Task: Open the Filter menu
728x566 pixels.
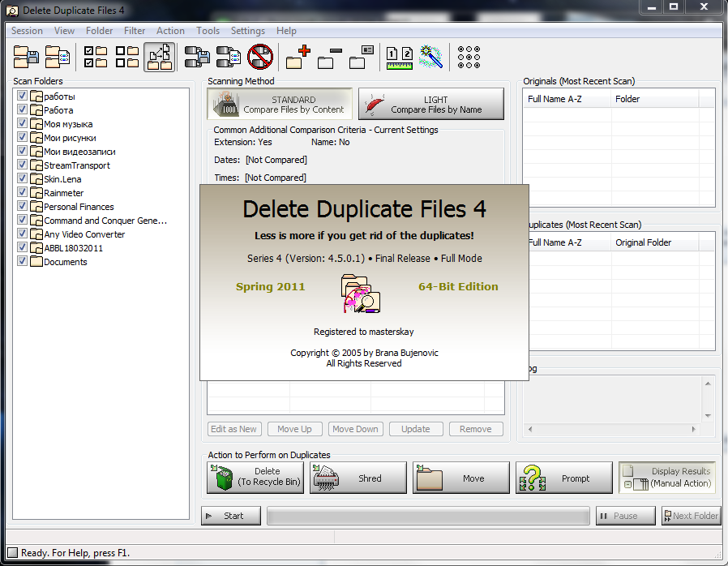Action: pos(135,31)
